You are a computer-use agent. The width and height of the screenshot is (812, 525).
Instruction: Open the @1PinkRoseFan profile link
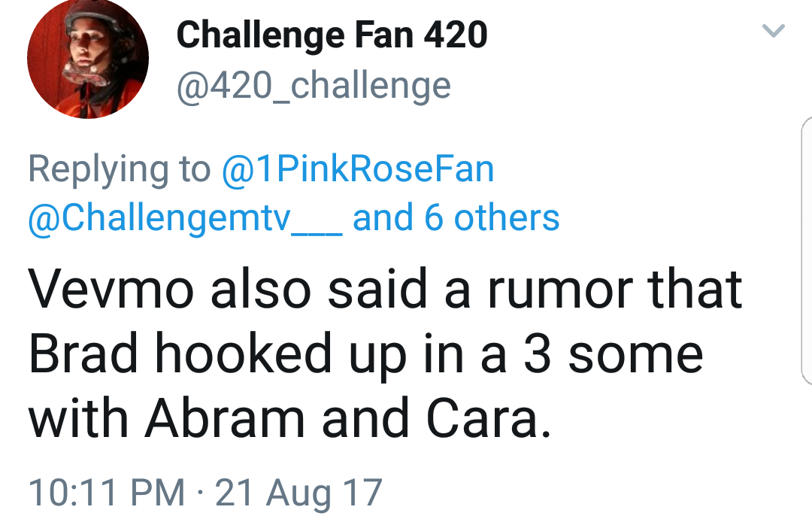[358, 169]
